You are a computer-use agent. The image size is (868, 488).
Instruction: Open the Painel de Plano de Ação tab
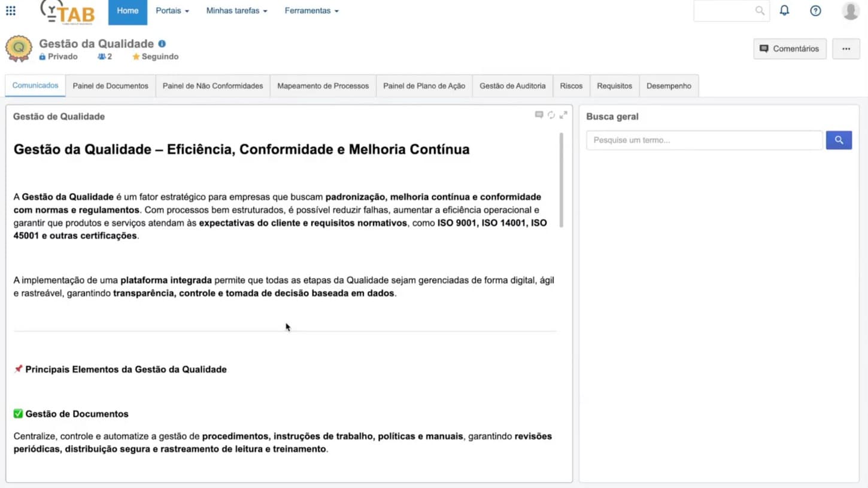424,86
